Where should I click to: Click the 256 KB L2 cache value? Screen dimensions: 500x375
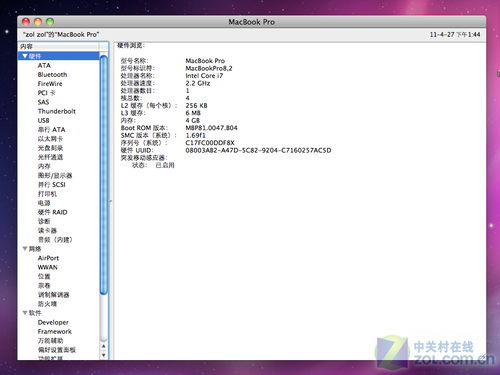tap(196, 105)
